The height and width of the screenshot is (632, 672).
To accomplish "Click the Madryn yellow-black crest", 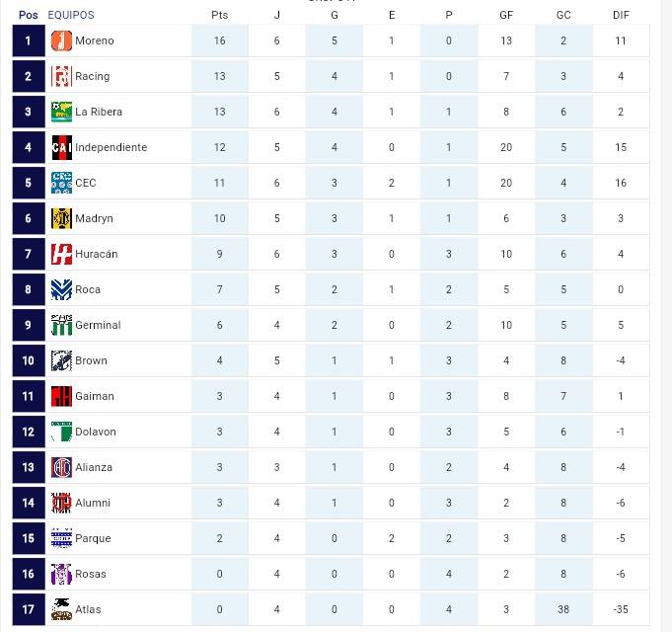I will 61,218.
